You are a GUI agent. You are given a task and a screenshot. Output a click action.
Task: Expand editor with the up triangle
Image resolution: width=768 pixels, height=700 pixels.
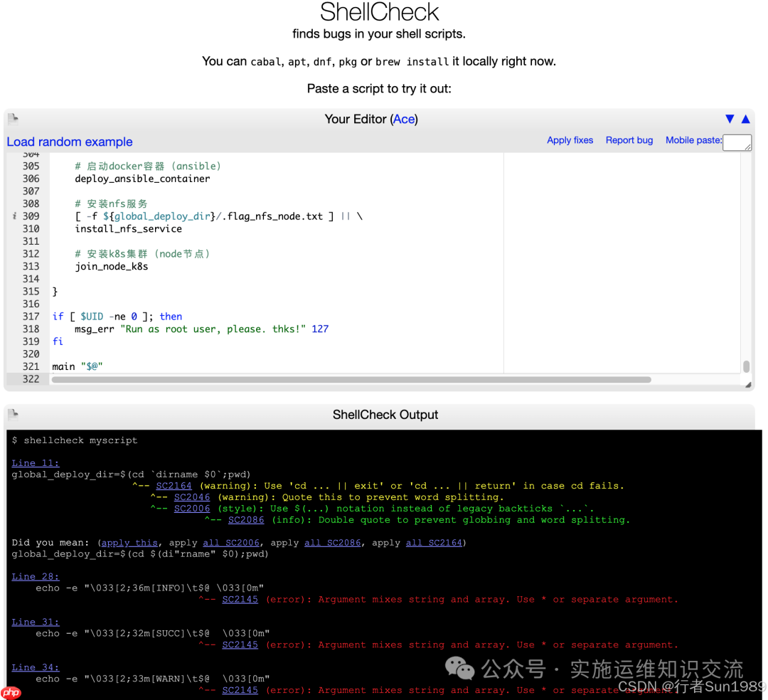tap(746, 119)
